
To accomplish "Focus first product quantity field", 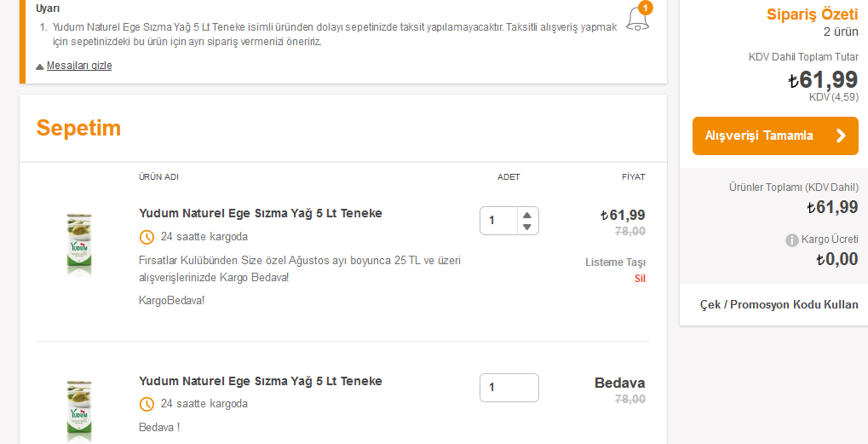I will 499,221.
